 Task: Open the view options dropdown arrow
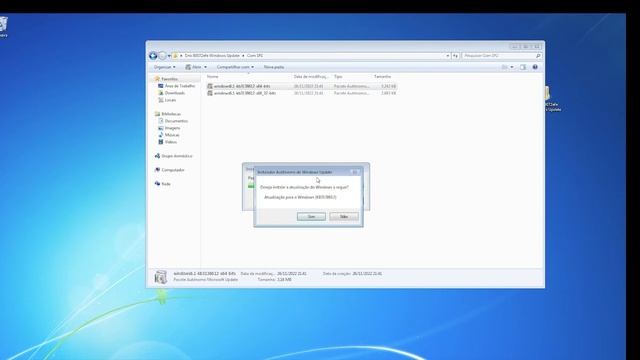pos(512,67)
